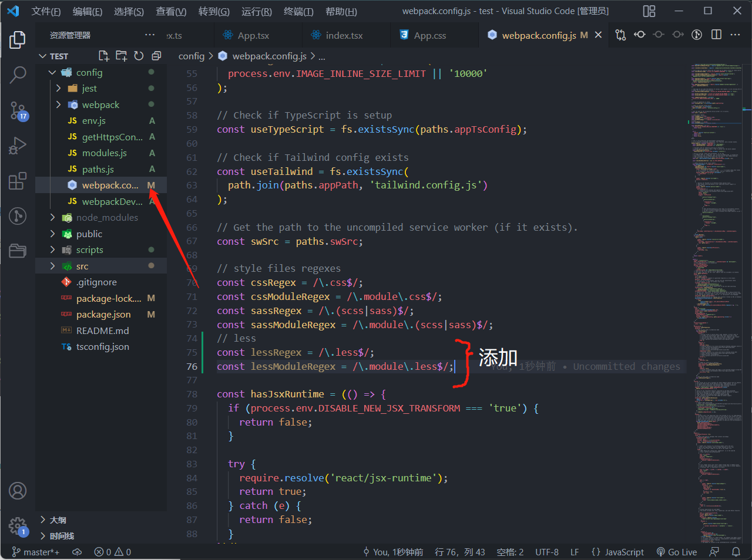Viewport: 752px width, 560px height.
Task: Open tsconfig.json in explorer
Action: tap(101, 347)
